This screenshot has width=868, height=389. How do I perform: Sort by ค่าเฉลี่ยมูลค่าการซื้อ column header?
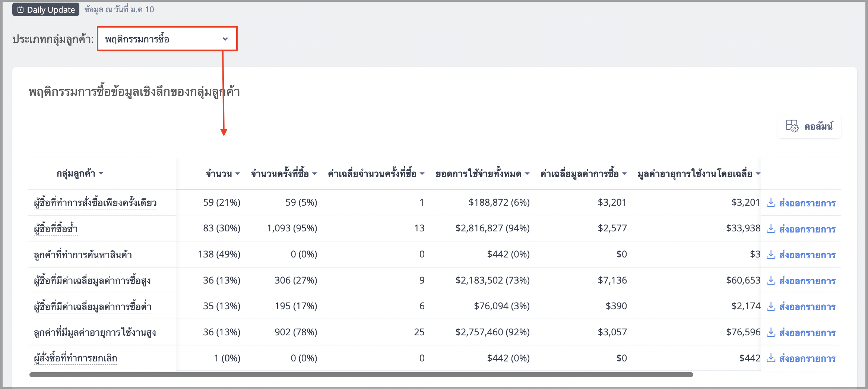[x=583, y=174]
